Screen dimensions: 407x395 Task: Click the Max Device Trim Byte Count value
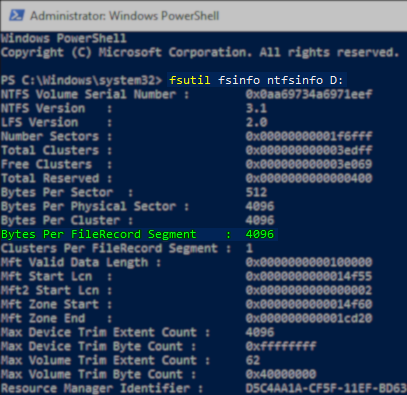click(x=281, y=346)
